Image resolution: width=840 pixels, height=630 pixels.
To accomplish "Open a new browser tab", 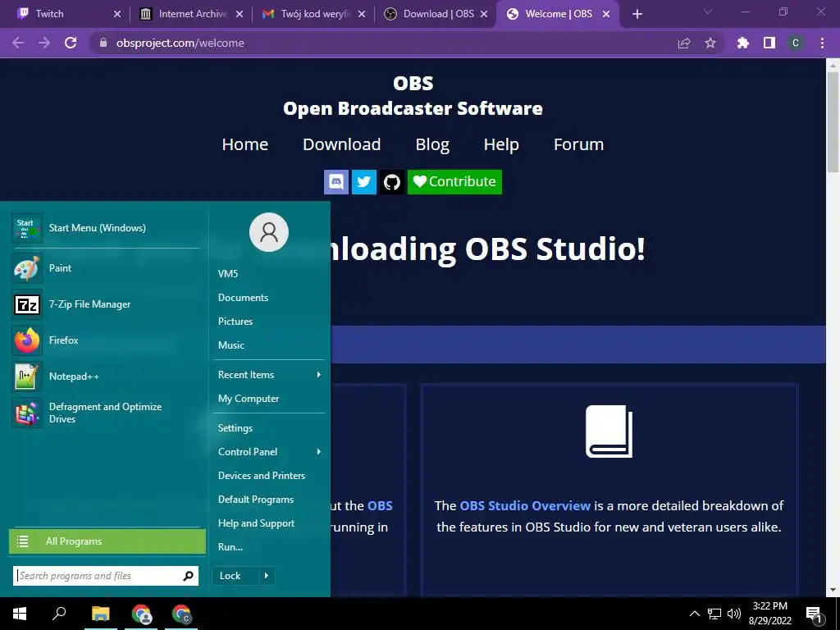I will click(x=637, y=14).
